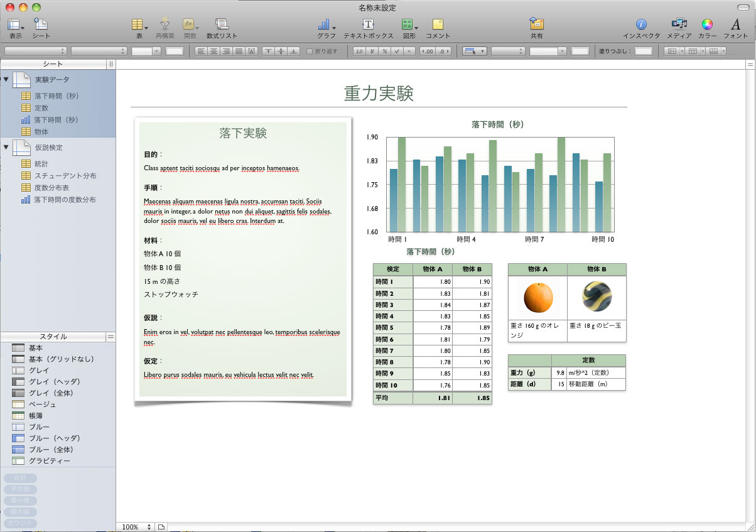Image resolution: width=756 pixels, height=532 pixels.
Task: Open the cell border style dropdown
Action: pyautogui.click(x=474, y=51)
